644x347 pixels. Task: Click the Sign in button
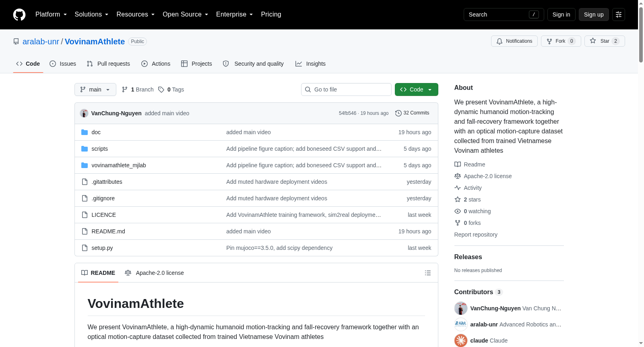coord(561,15)
